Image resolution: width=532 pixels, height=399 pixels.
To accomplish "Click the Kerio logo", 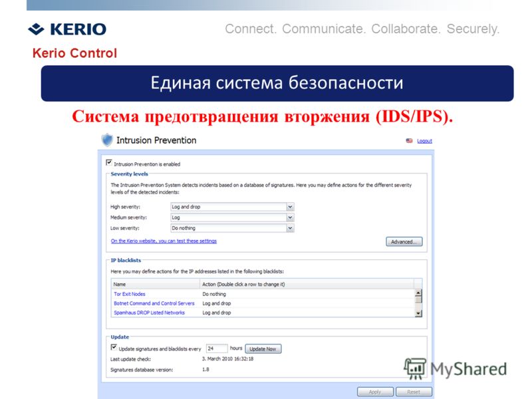I will click(x=67, y=29).
